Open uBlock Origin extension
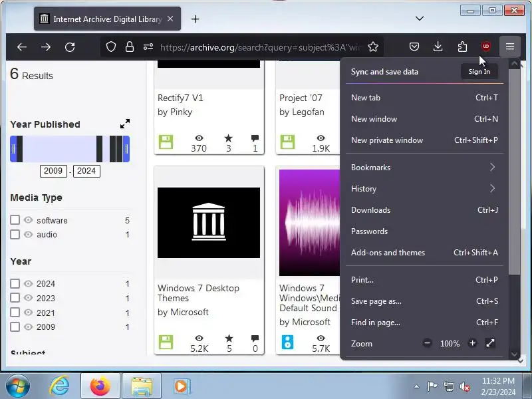532x399 pixels. click(x=486, y=47)
